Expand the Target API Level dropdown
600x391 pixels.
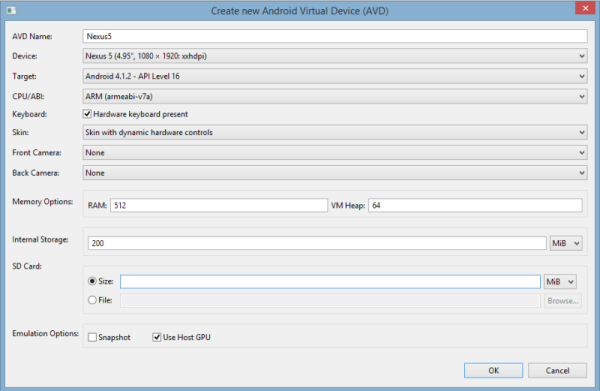335,76
